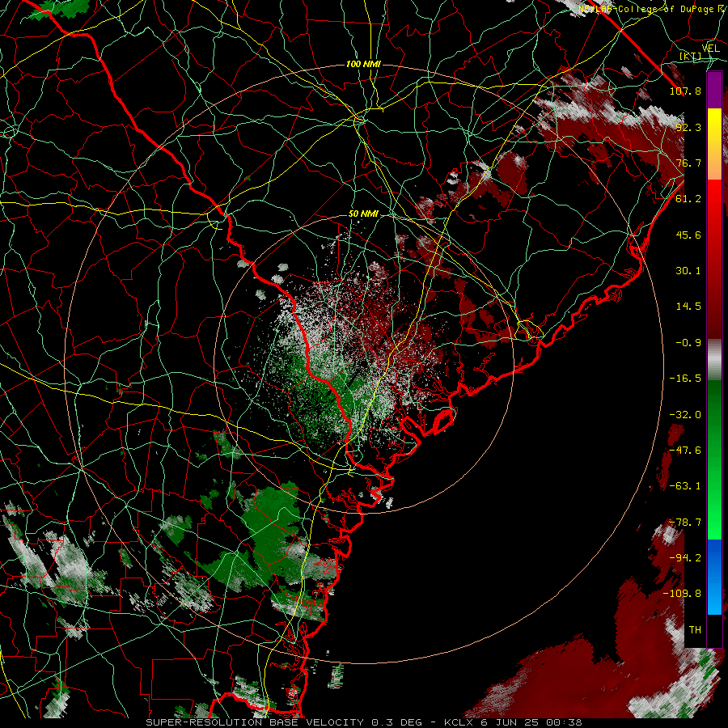728x728 pixels.
Task: Click the purple segment of velocity color bar
Action: pos(714,90)
